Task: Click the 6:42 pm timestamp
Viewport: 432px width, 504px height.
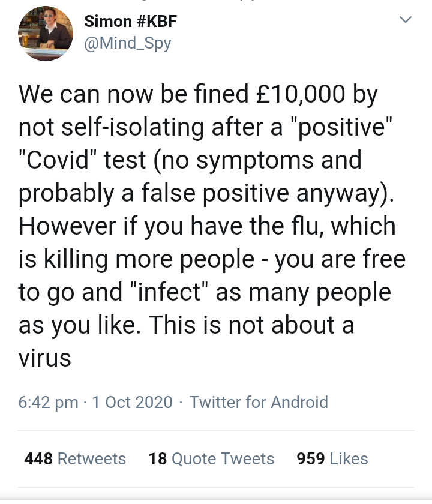Action: tap(48, 402)
